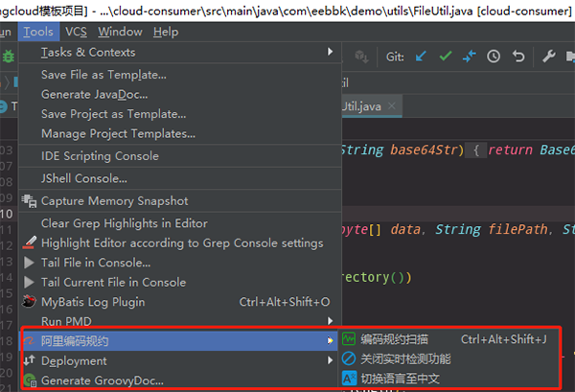This screenshot has width=575, height=392.
Task: Click the Git rollback undo icon
Action: pyautogui.click(x=518, y=57)
